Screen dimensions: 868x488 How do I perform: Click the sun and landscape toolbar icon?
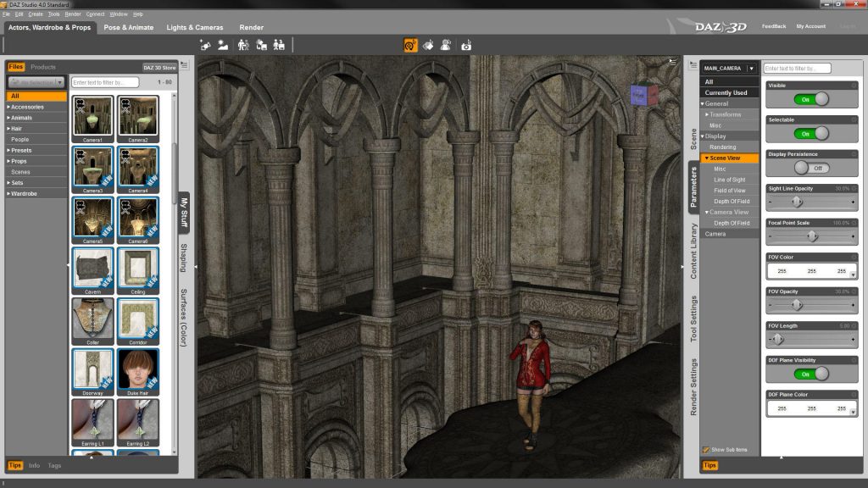click(x=223, y=46)
